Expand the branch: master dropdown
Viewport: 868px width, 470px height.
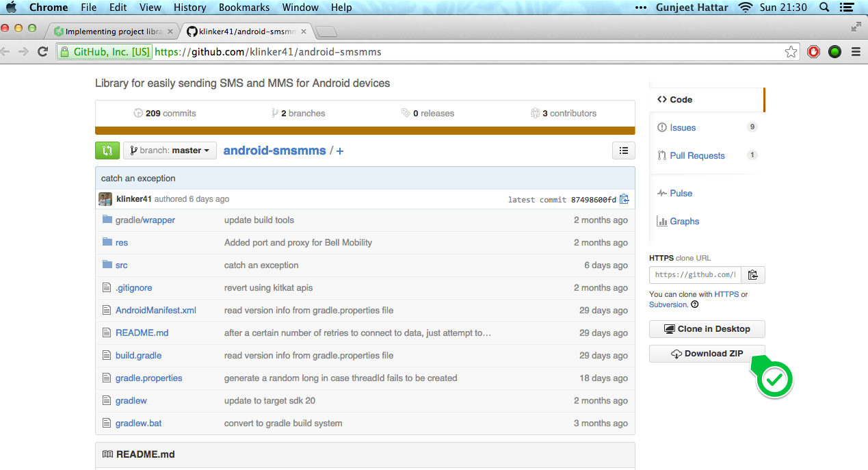170,151
